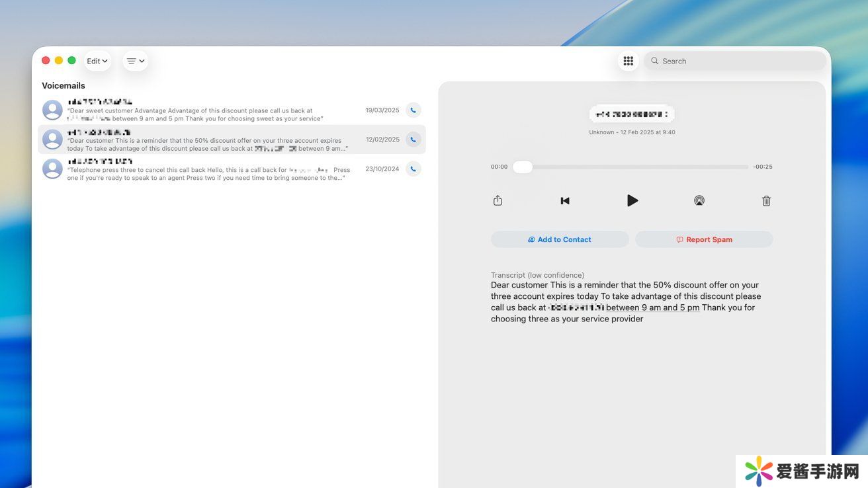Play the selected voicemail

(x=632, y=200)
